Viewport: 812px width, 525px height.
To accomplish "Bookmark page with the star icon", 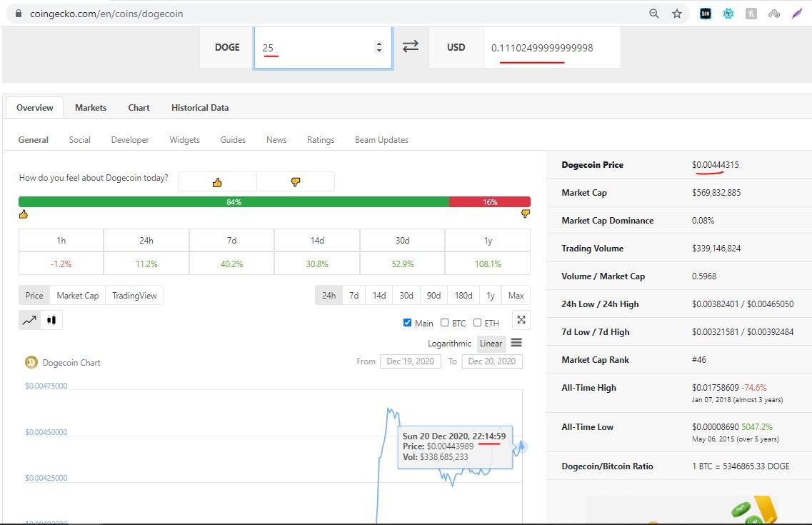I will click(x=676, y=14).
